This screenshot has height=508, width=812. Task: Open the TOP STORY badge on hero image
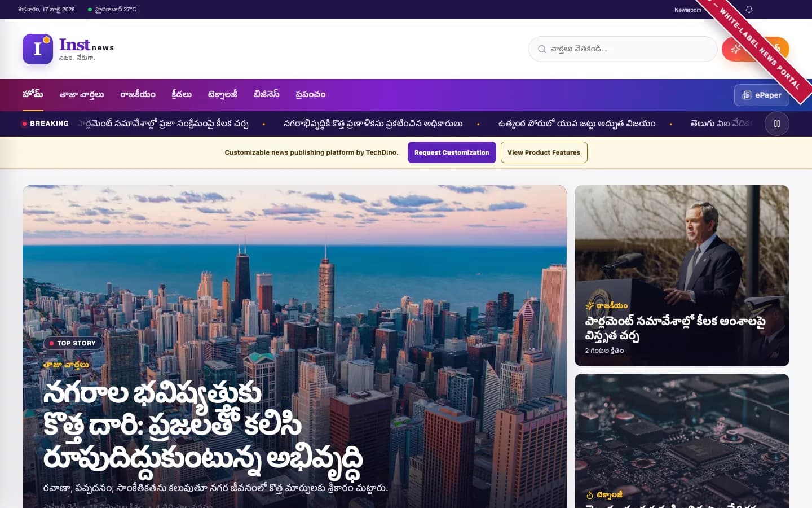coord(73,343)
